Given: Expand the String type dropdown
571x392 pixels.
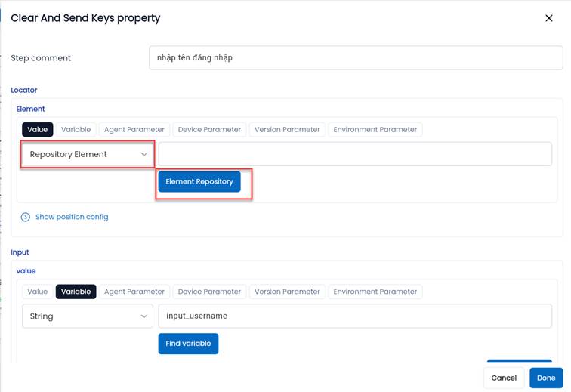Looking at the screenshot, I should coord(88,316).
